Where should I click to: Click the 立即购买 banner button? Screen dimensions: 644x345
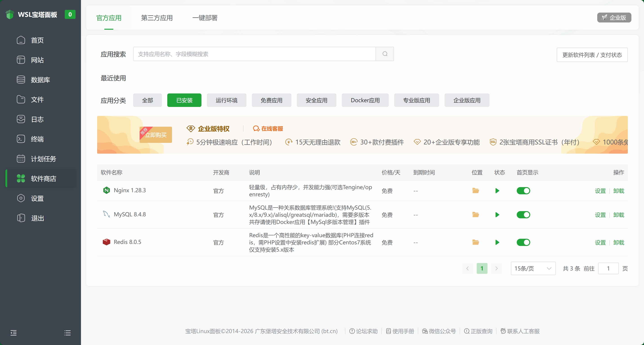click(x=156, y=135)
